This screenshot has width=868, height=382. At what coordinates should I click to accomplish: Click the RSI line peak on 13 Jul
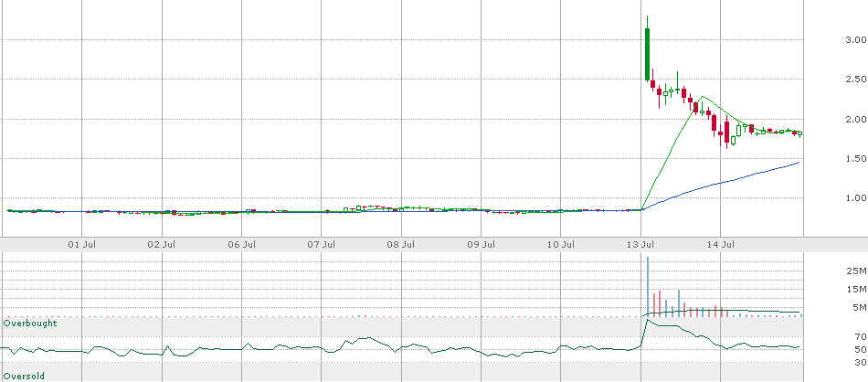pyautogui.click(x=648, y=320)
